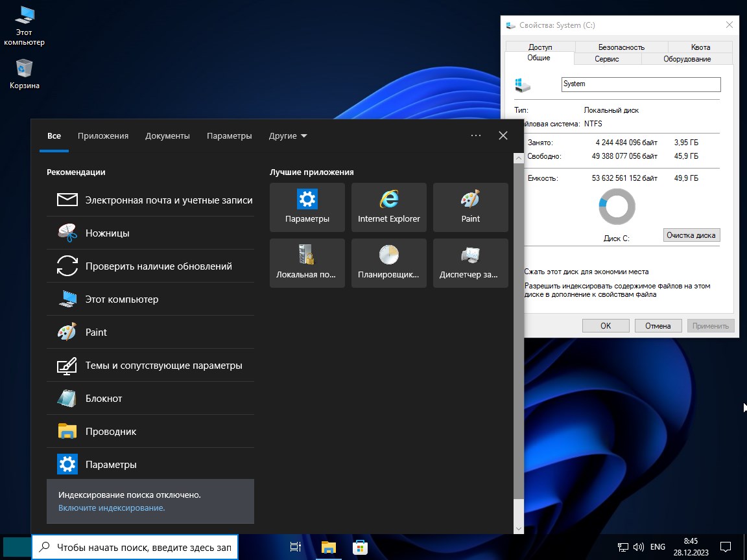The width and height of the screenshot is (747, 560).
Task: Open Диспетчер задач tile
Action: click(470, 262)
